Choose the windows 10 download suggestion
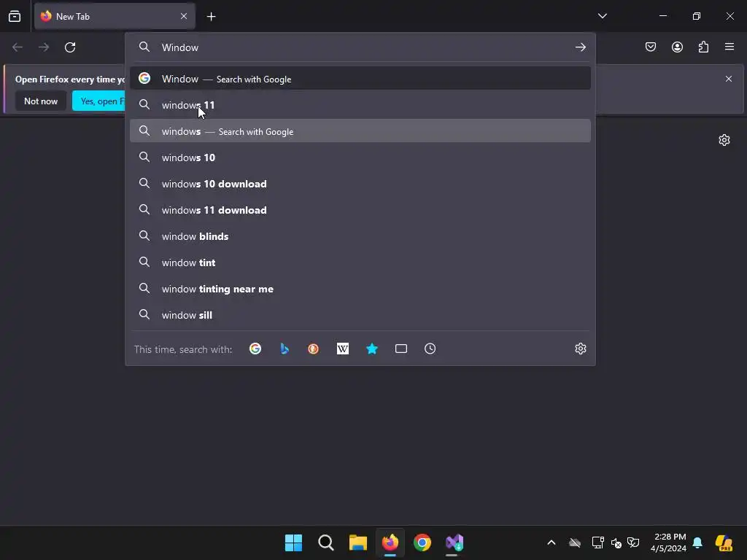Viewport: 747px width, 560px height. point(360,183)
